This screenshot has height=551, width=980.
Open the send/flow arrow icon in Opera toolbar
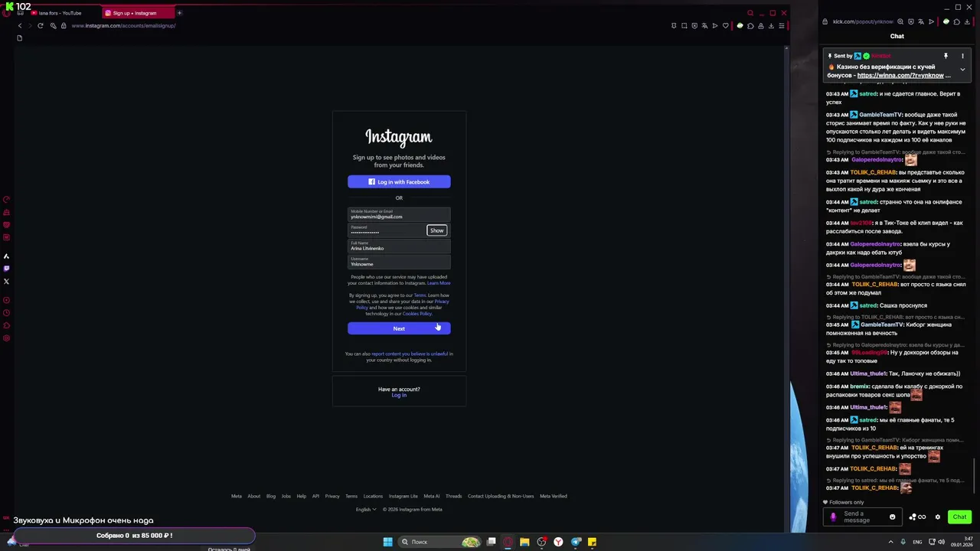tap(715, 25)
